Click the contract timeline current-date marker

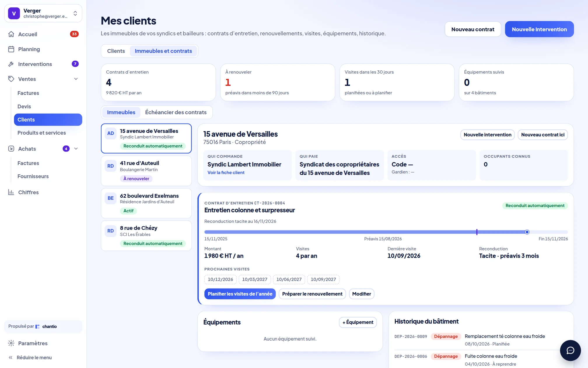click(x=527, y=232)
